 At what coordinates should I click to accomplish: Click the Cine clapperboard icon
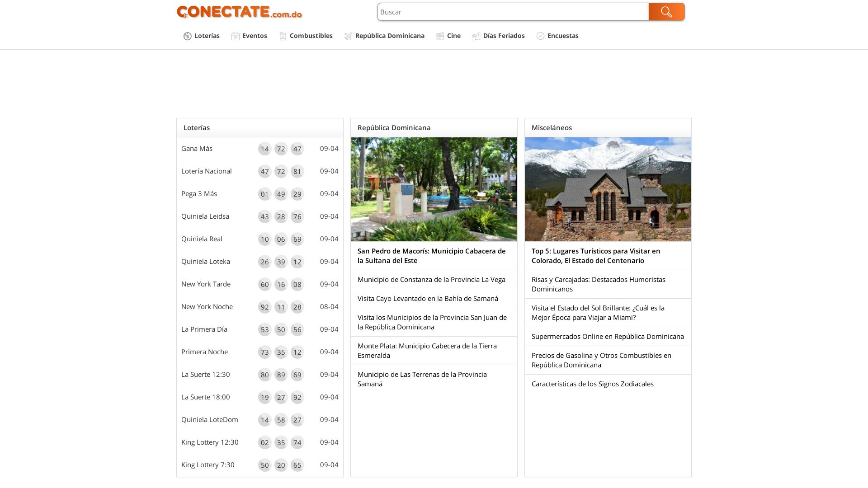click(440, 36)
